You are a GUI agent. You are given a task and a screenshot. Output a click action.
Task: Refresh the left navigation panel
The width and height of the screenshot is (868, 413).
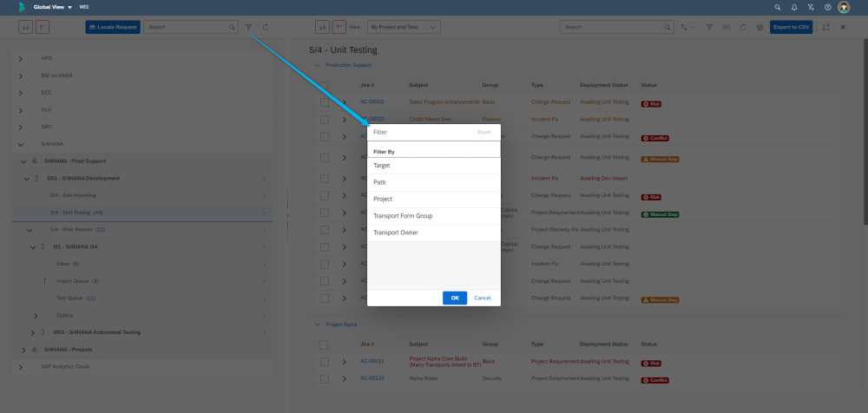[266, 27]
